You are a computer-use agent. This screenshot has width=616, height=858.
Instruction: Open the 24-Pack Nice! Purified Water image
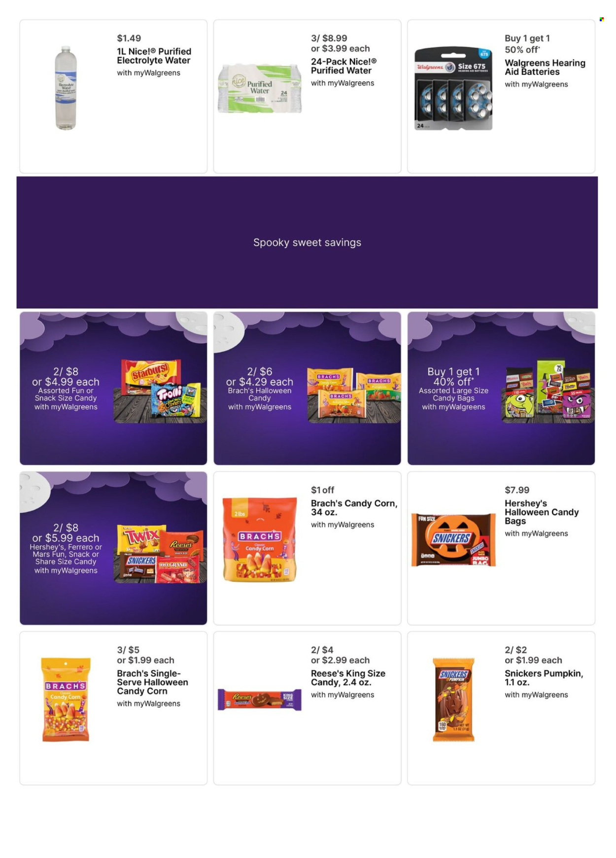pos(260,88)
